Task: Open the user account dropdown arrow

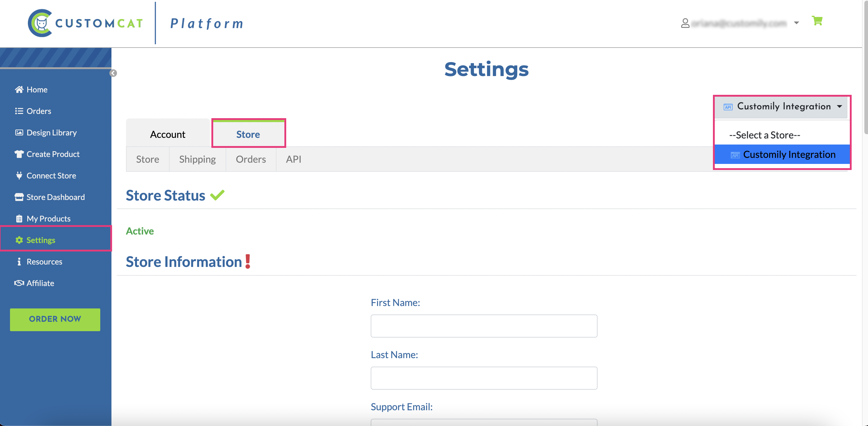Action: point(797,23)
